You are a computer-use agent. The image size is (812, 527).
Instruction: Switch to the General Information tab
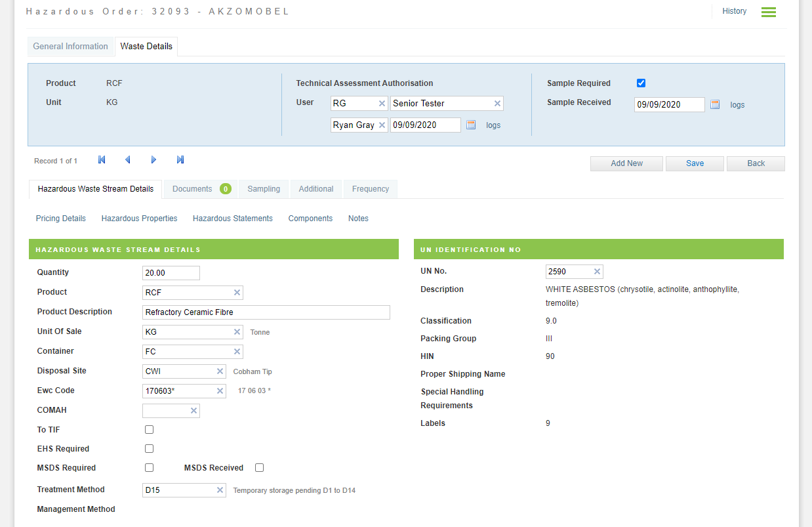point(70,46)
